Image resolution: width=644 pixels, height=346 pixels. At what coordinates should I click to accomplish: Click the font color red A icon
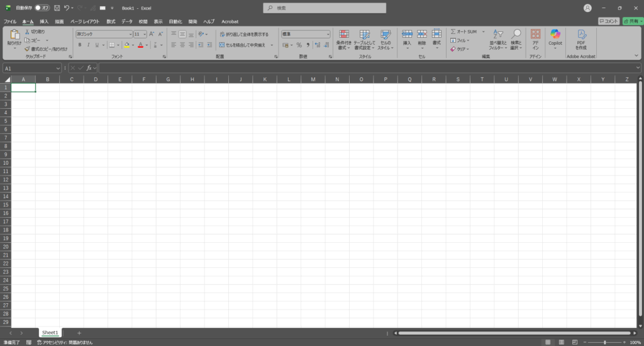pos(140,45)
